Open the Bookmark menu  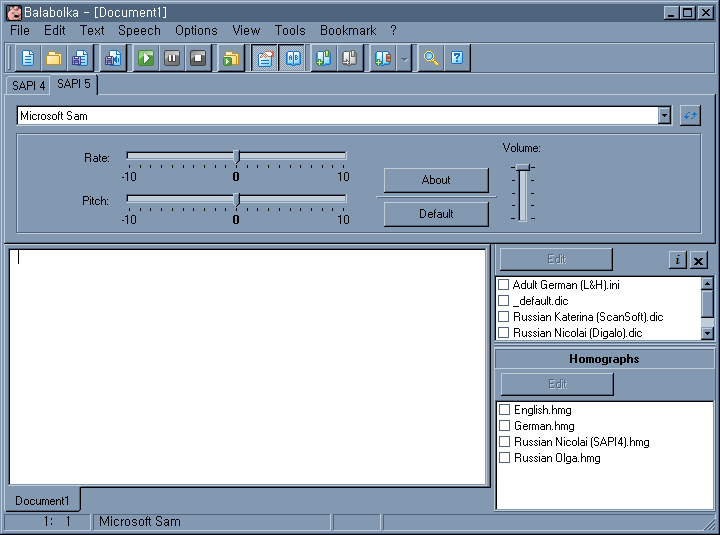[348, 30]
